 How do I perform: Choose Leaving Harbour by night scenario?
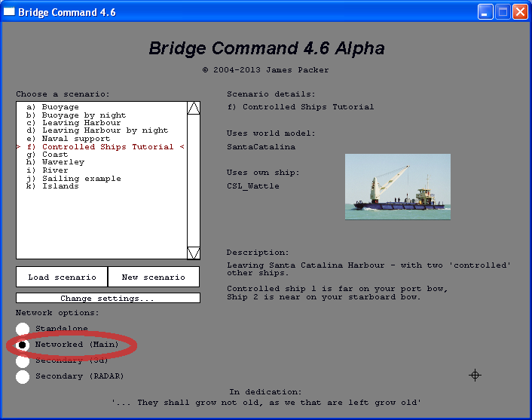click(97, 130)
